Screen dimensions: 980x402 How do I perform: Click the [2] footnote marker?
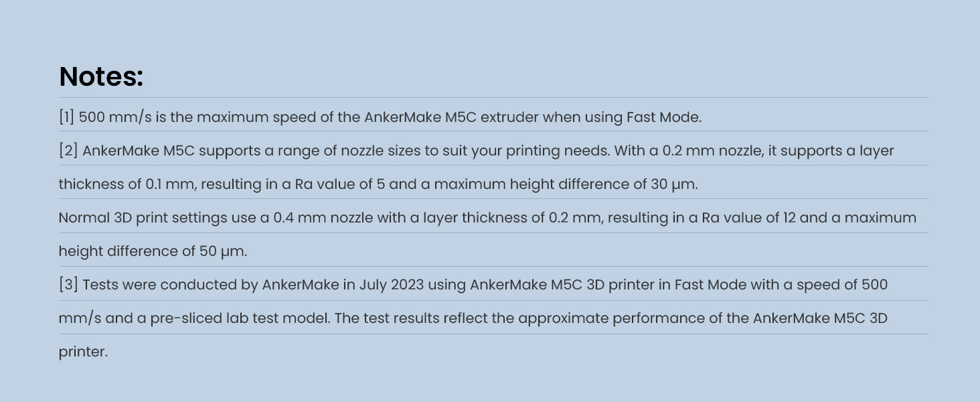(x=68, y=151)
